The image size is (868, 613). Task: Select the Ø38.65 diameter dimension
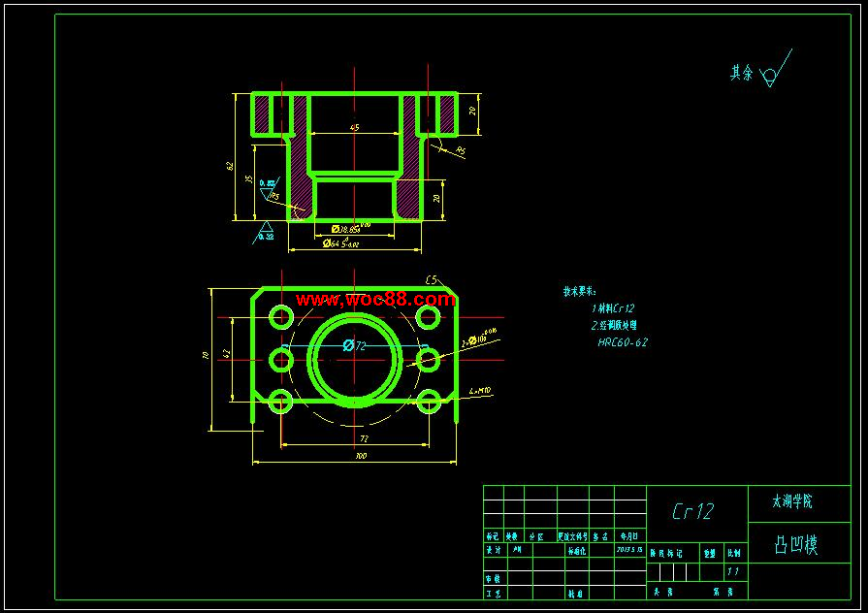[351, 228]
